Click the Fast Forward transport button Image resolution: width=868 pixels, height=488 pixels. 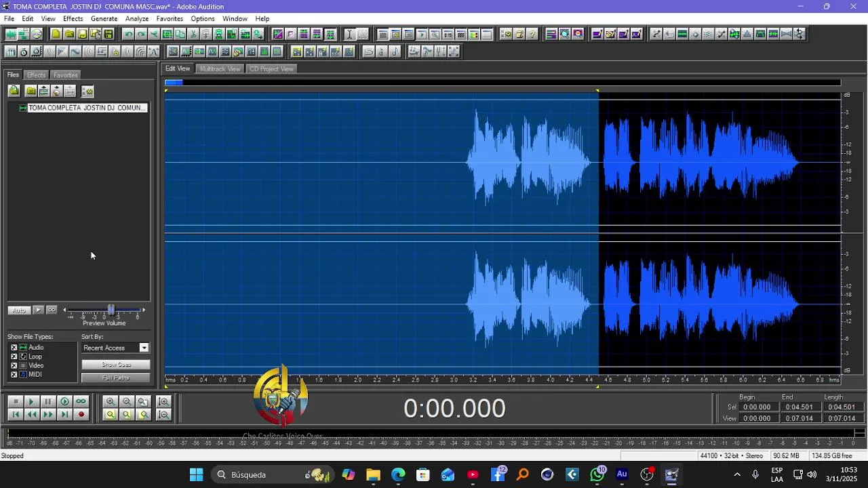(x=48, y=414)
